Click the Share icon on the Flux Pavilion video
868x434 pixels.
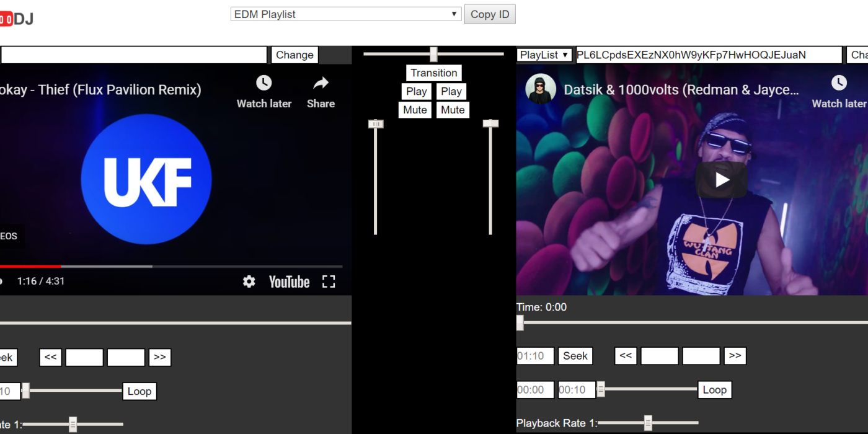[320, 82]
